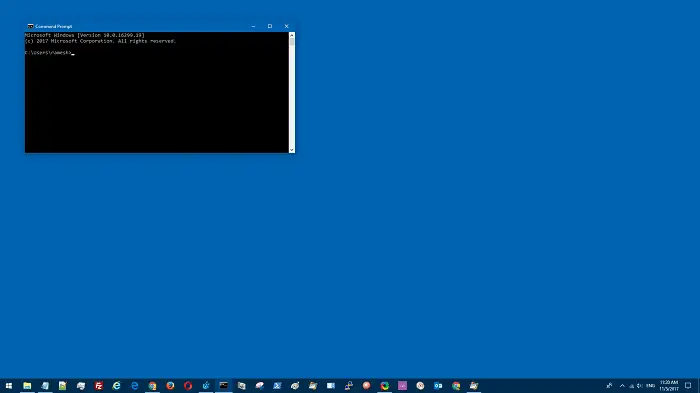Click the scrollbar down arrow in Command Prompt
This screenshot has width=700, height=393.
292,150
